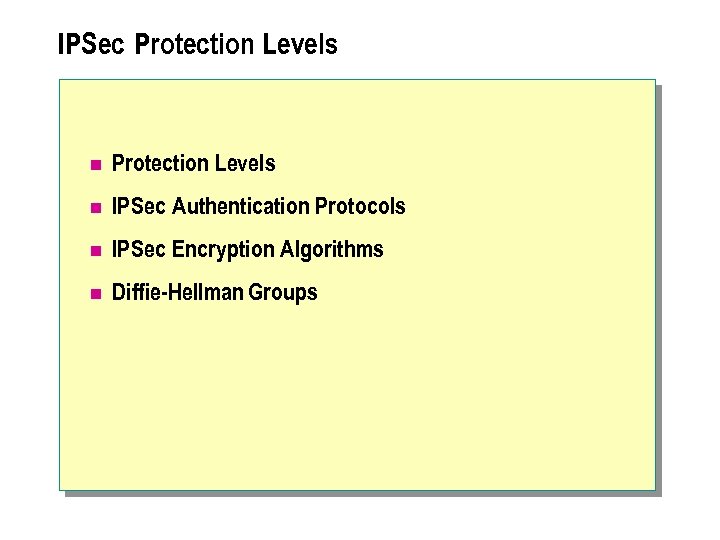The height and width of the screenshot is (540, 720).
Task: Click the word IPSec in the title
Action: pos(91,45)
